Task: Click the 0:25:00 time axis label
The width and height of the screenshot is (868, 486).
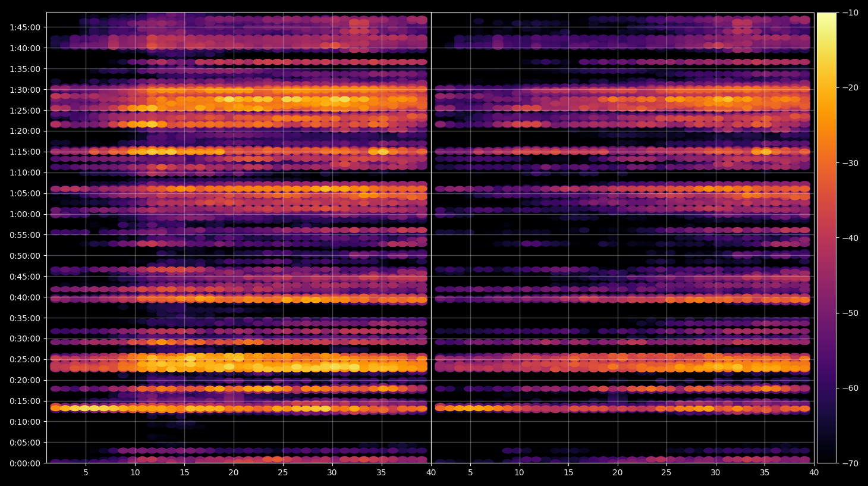Action: pyautogui.click(x=25, y=359)
